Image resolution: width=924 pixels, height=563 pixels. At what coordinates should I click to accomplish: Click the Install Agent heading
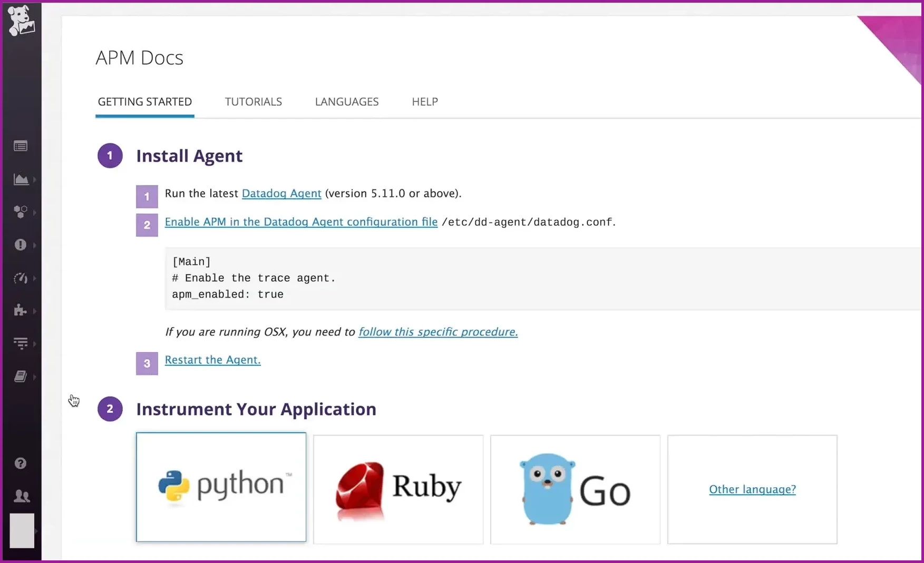click(189, 156)
